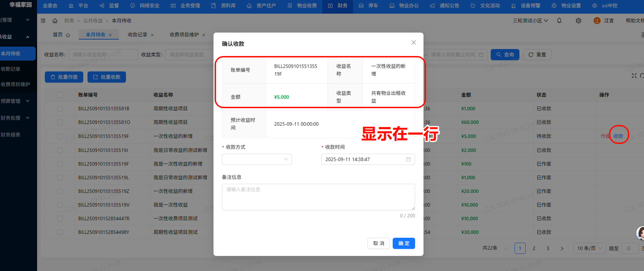644x271 pixels.
Task: Switch to 收费项目维护 tab
Action: click(x=184, y=35)
